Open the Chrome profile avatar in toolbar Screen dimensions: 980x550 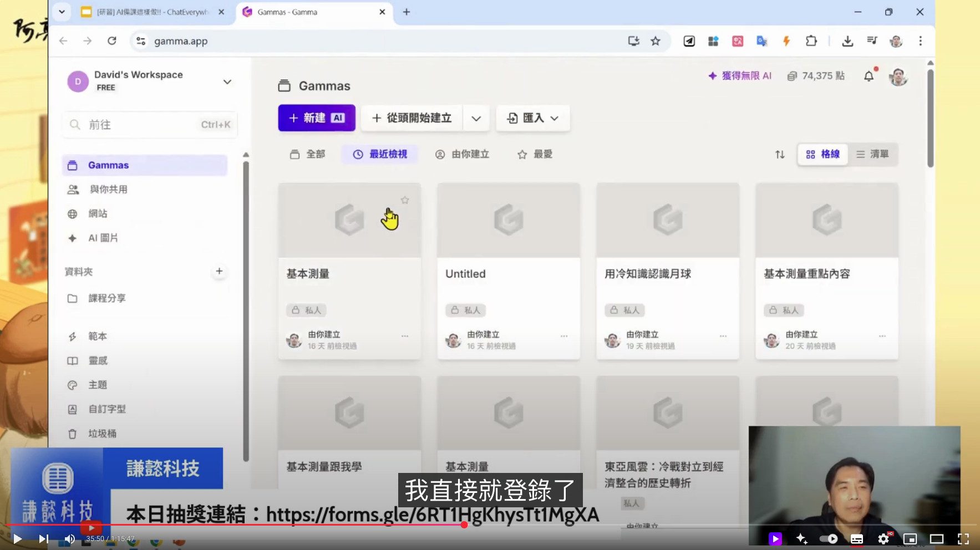[896, 41]
